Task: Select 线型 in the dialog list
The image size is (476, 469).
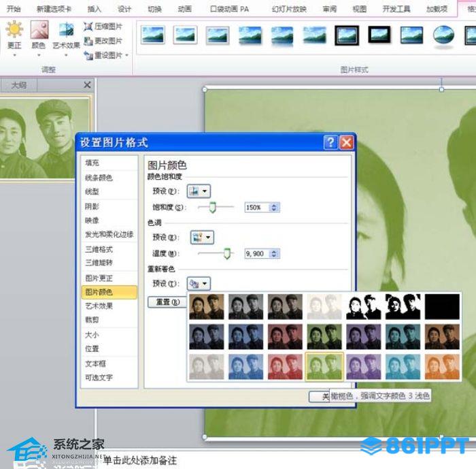Action: pyautogui.click(x=109, y=192)
